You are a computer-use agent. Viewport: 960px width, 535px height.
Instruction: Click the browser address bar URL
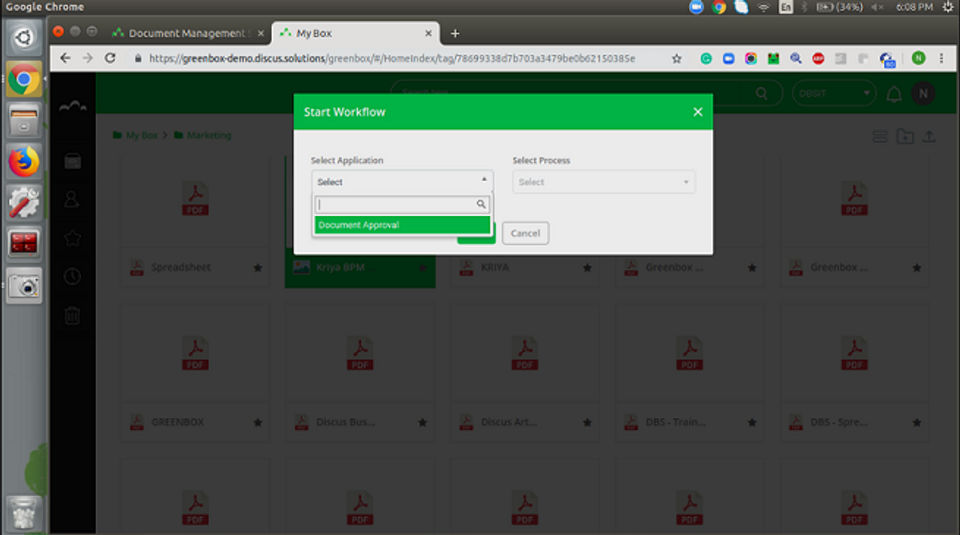click(x=392, y=58)
